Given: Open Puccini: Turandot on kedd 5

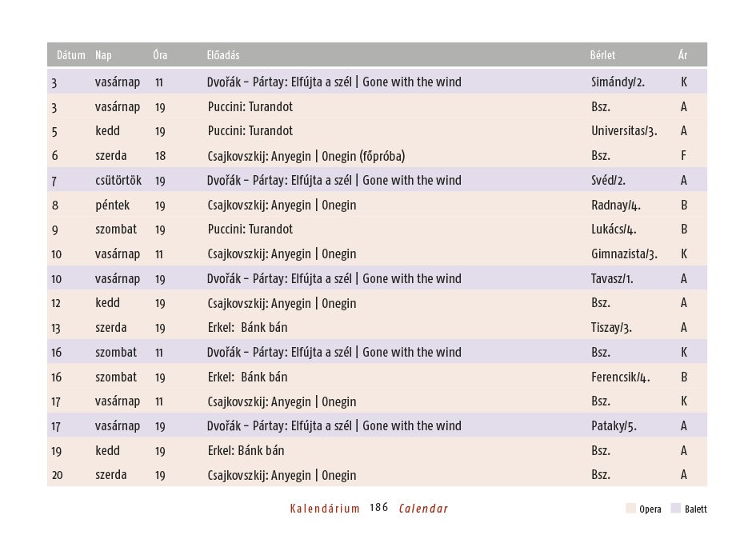Looking at the screenshot, I should coord(250,131).
